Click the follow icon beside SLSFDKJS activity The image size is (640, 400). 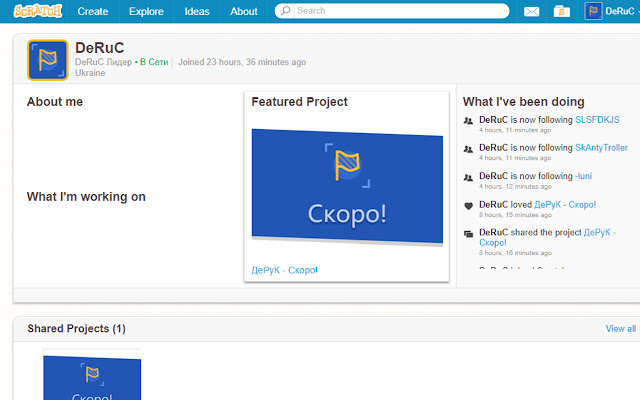click(468, 121)
